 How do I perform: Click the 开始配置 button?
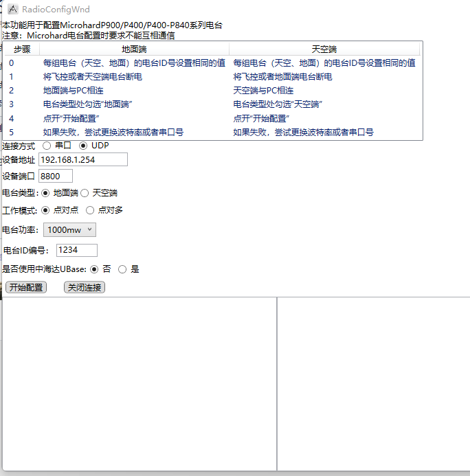click(26, 287)
